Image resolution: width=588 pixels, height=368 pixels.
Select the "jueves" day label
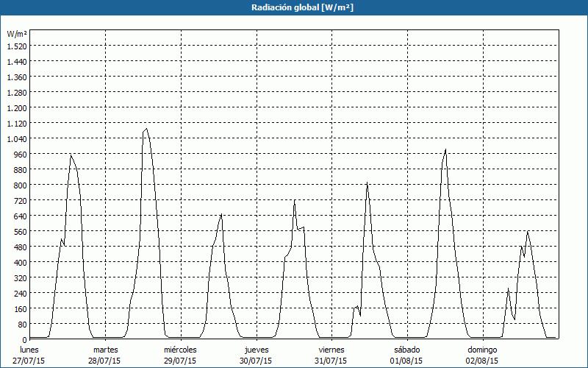(x=256, y=349)
